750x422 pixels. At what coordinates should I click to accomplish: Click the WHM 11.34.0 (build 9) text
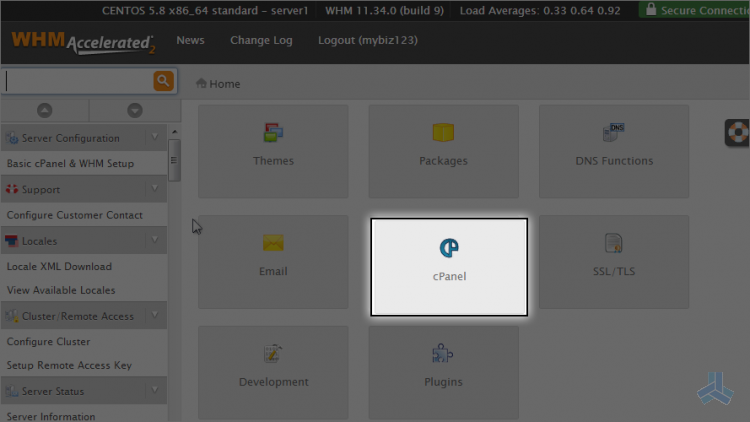385,11
